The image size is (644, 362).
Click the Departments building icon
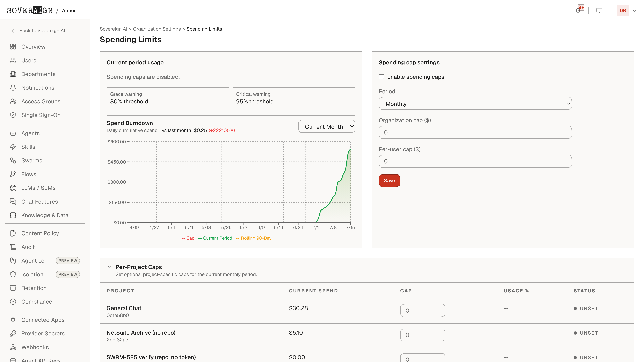[x=13, y=74]
